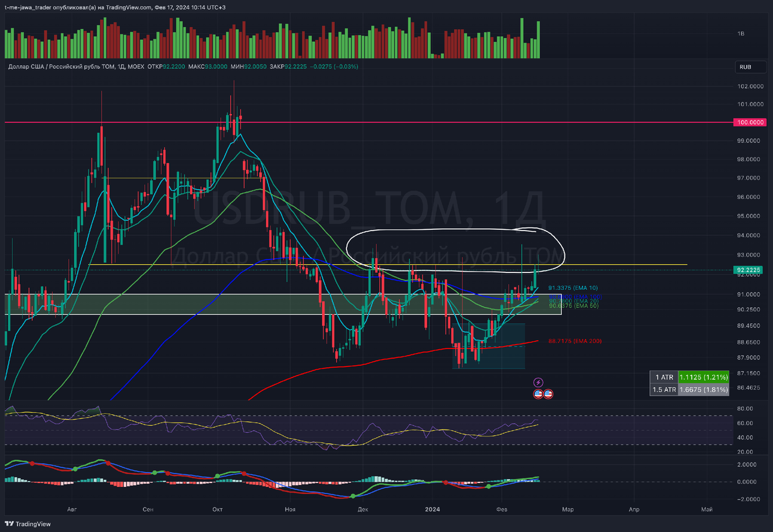Select the 90.7800 (EMA 20) label
This screenshot has height=532, width=773.
575,301
